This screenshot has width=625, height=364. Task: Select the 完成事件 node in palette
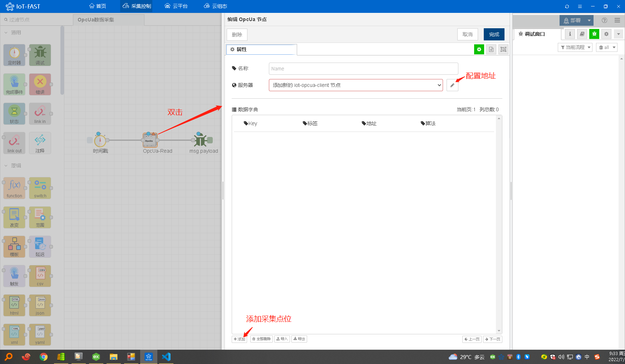[14, 84]
